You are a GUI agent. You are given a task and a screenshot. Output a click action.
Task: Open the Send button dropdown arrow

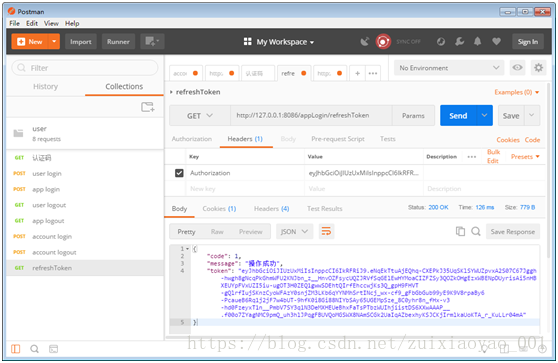(484, 115)
